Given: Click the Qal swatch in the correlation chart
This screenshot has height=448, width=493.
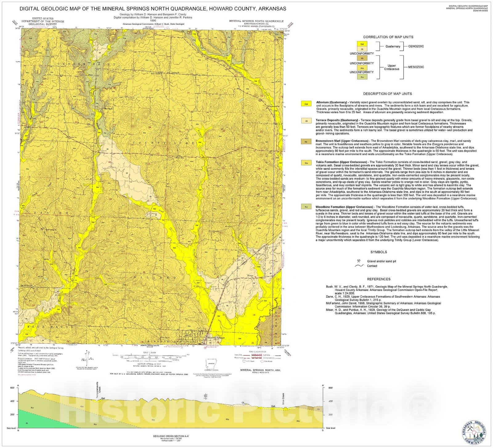Looking at the screenshot, I should [x=362, y=44].
